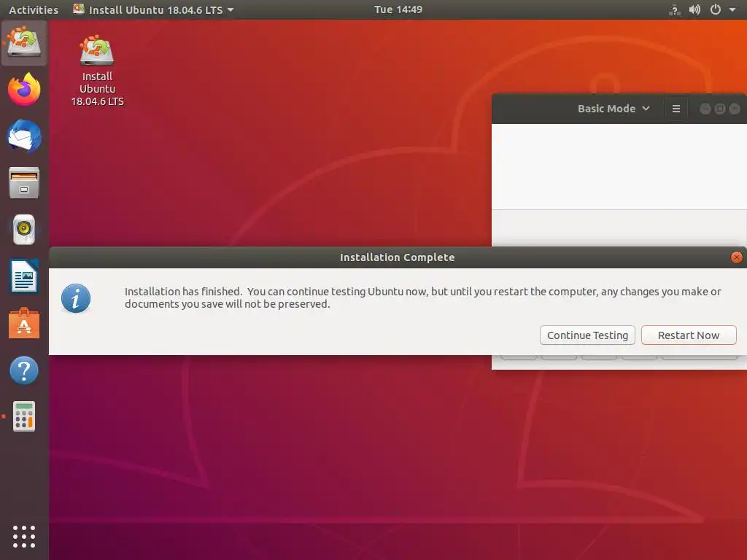This screenshot has width=747, height=560.
Task: Click Restart Now in the dialog
Action: 689,335
